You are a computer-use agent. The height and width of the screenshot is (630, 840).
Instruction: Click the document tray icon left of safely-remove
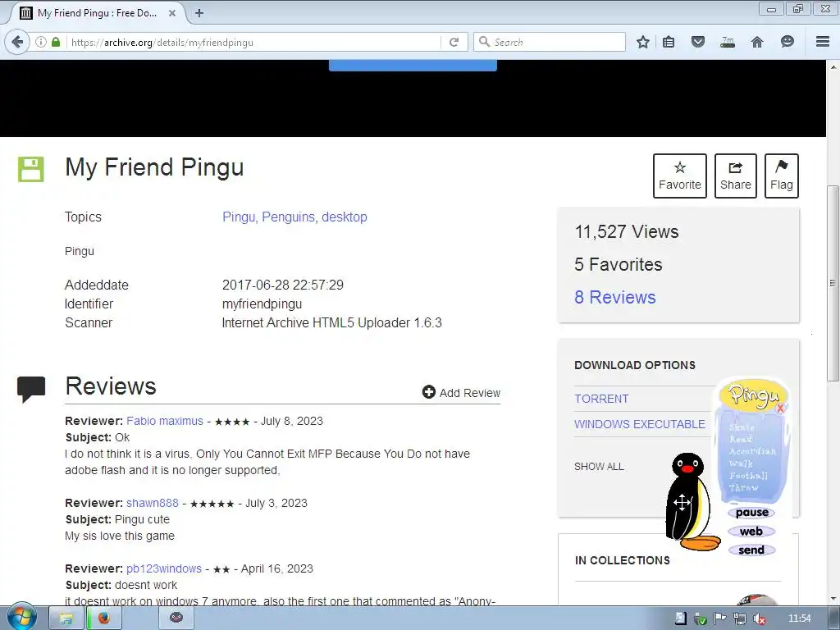coord(680,619)
